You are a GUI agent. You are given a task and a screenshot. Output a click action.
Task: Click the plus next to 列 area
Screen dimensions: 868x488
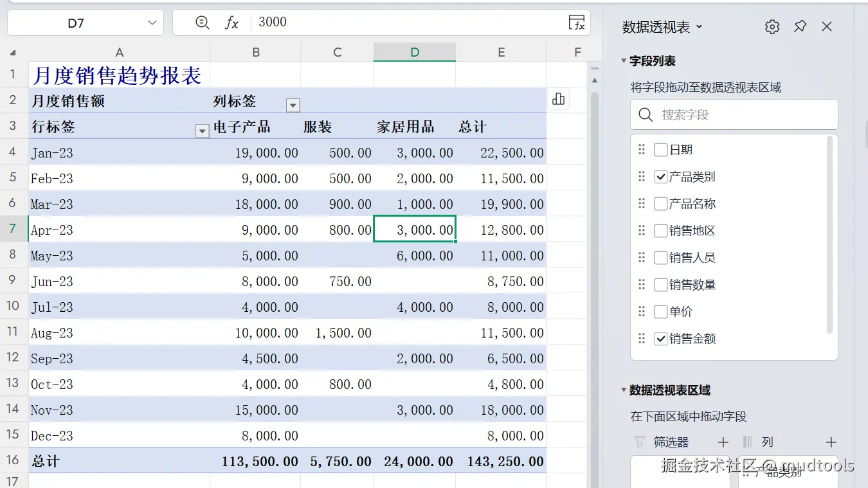pos(831,442)
